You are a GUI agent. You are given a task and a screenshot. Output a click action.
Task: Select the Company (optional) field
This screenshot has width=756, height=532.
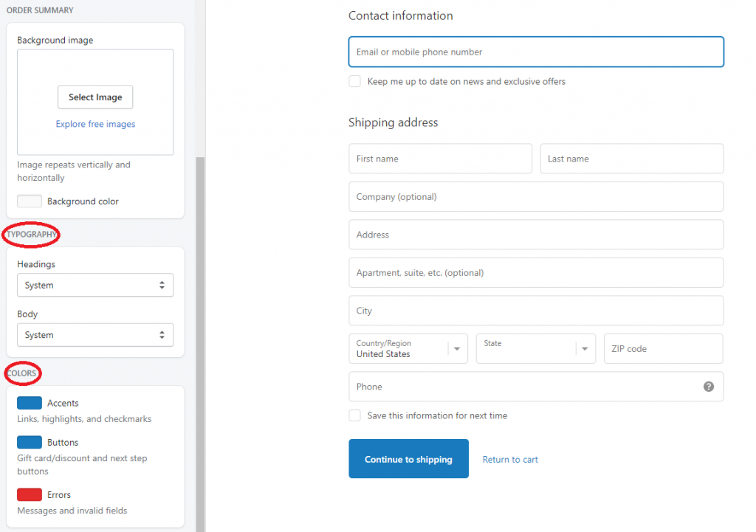536,196
